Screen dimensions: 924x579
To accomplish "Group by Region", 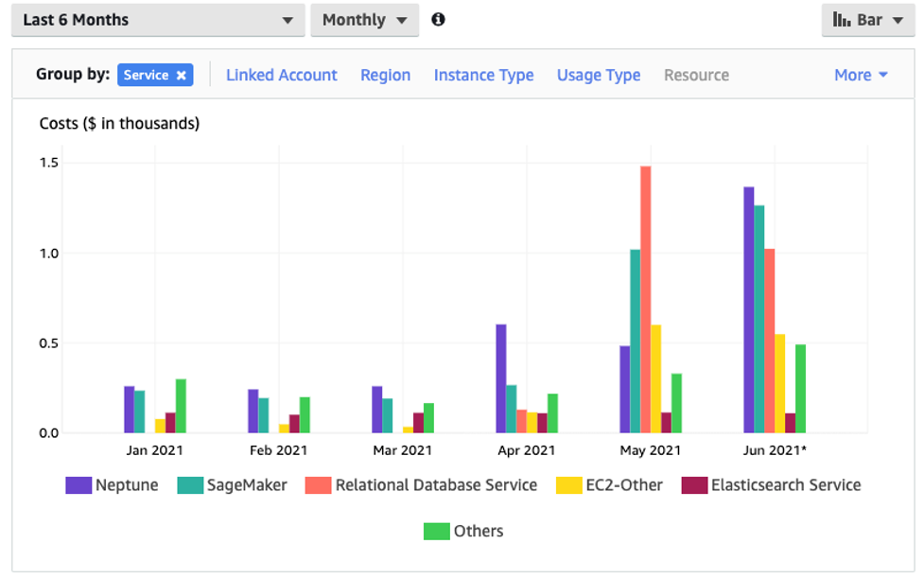I will (x=385, y=76).
